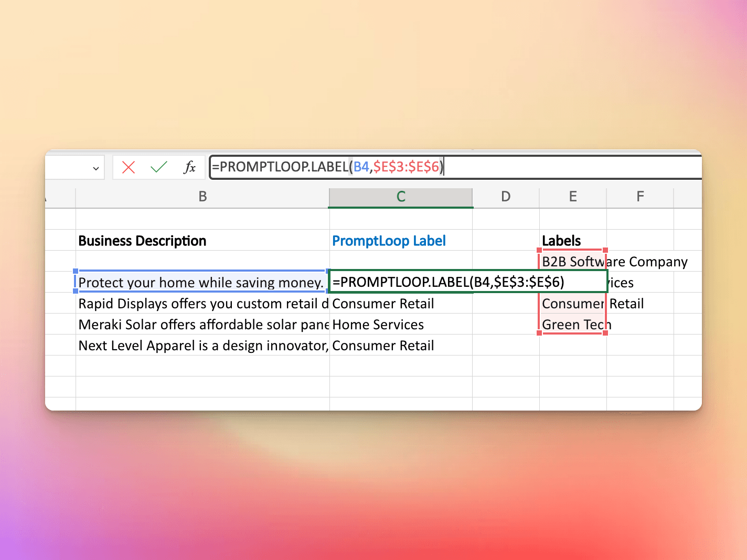Select the Labels header cell
The width and height of the screenshot is (747, 560).
[561, 240]
